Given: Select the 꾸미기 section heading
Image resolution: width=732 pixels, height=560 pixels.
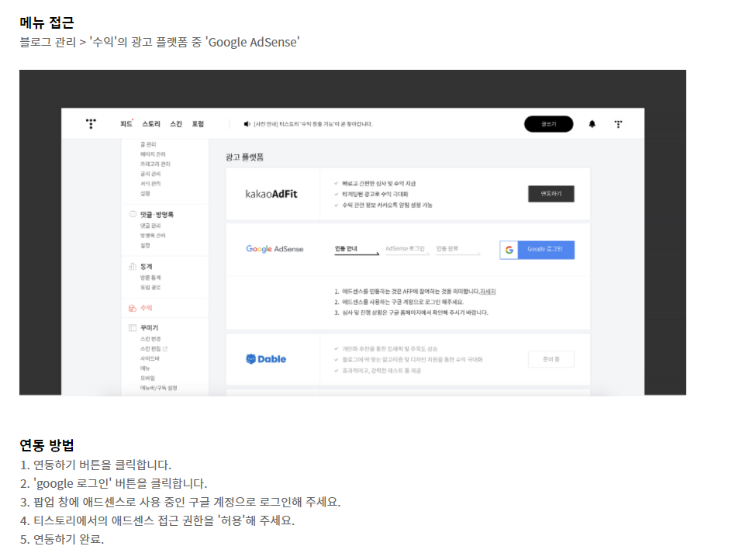Looking at the screenshot, I should (149, 328).
